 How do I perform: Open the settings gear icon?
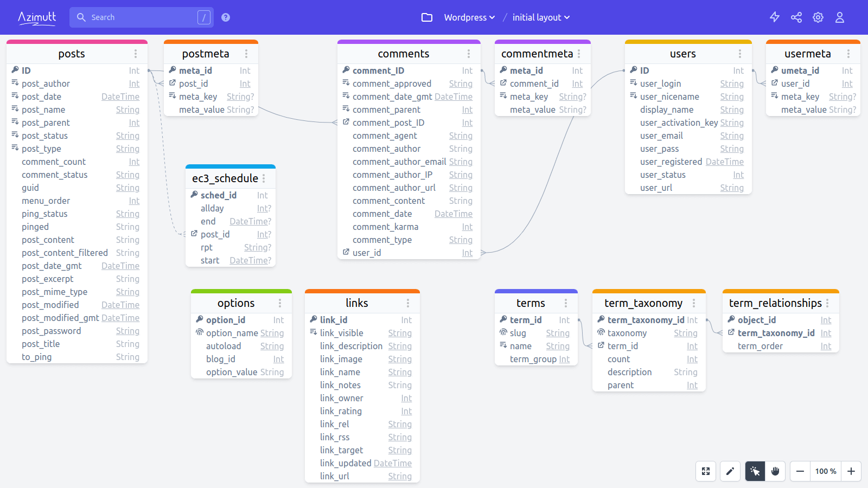pos(818,17)
